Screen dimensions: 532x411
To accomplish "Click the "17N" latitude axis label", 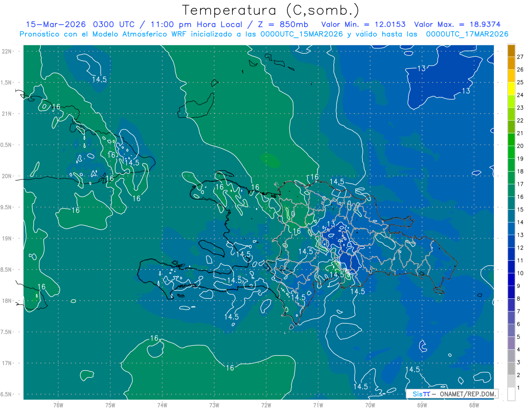I will [x=6, y=364].
